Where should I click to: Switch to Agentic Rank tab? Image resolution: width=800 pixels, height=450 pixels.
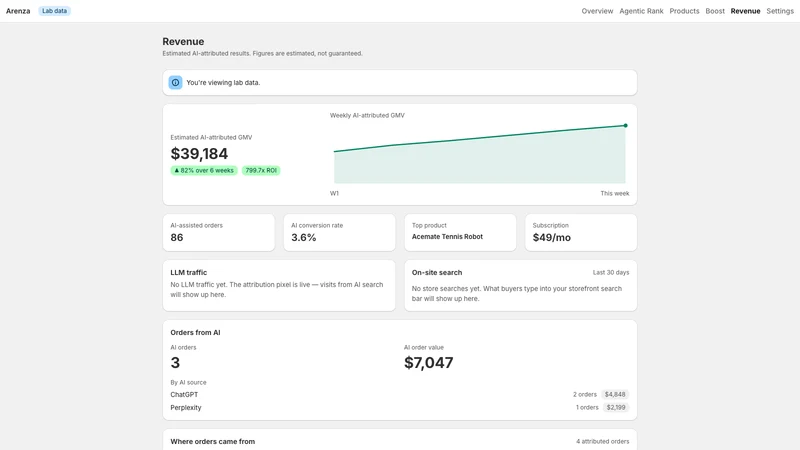pyautogui.click(x=641, y=11)
